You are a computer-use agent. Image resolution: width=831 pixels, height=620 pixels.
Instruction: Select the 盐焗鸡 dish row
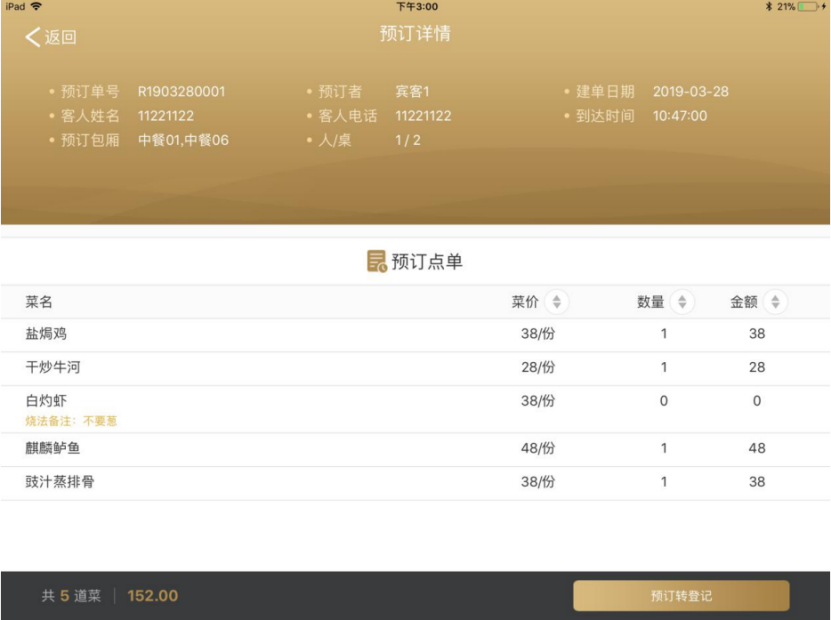click(416, 334)
